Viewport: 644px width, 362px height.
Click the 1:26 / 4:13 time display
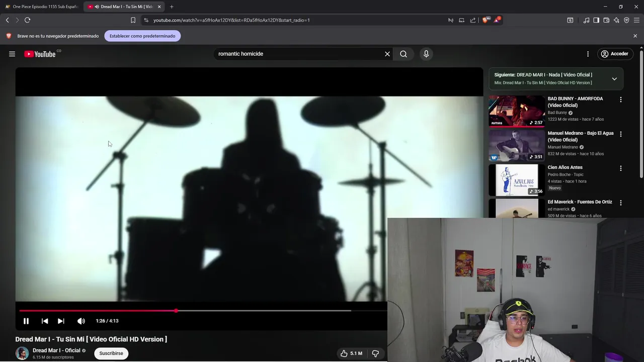click(x=107, y=321)
